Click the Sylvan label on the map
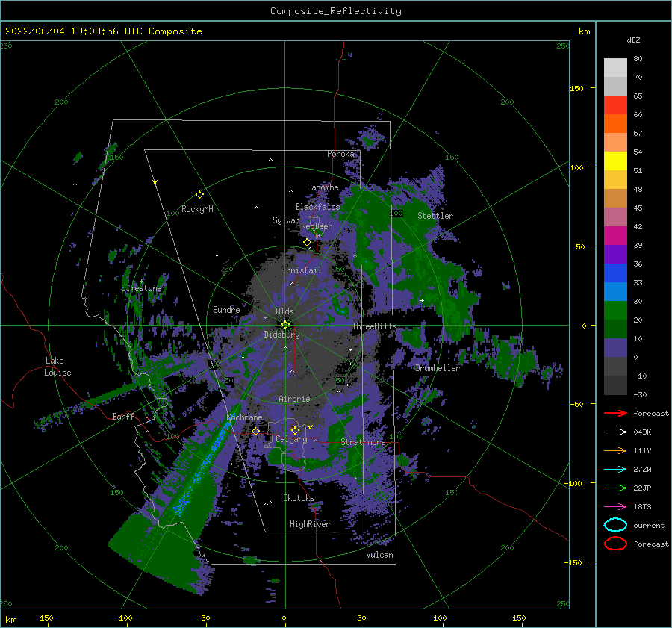Viewport: 672px width, 628px height. click(x=286, y=220)
